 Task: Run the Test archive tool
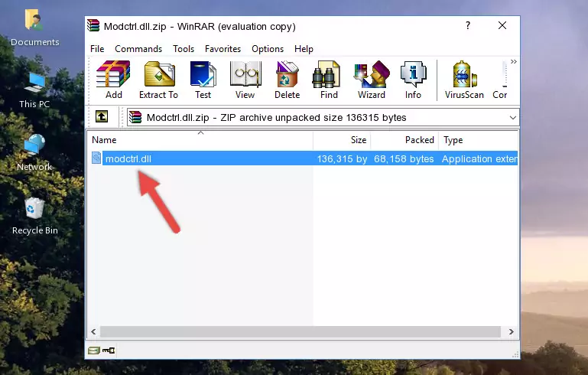coord(203,80)
